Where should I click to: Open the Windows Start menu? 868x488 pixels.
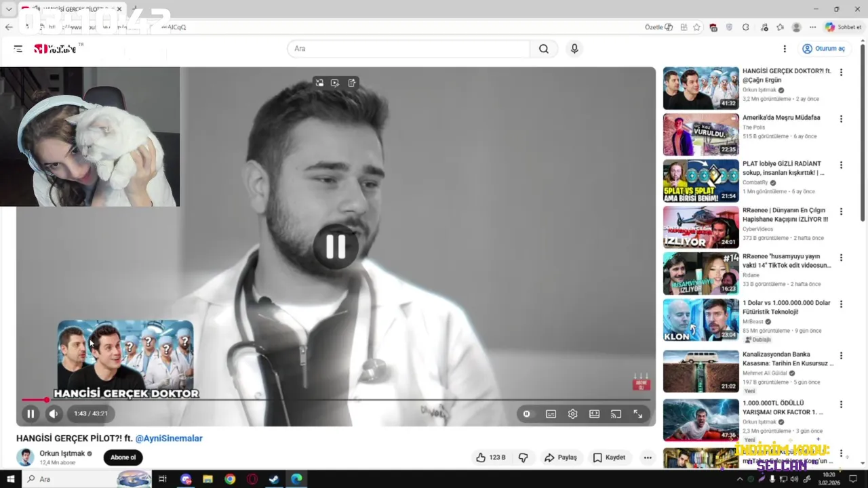click(x=10, y=479)
